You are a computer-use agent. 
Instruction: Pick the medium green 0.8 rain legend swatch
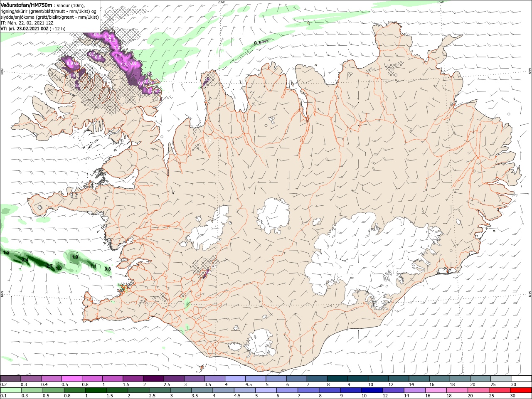(x=74, y=390)
